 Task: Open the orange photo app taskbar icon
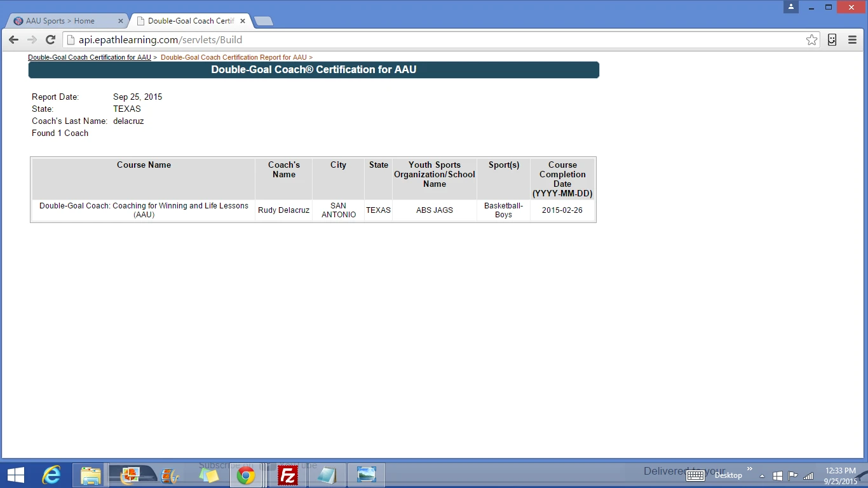(130, 475)
